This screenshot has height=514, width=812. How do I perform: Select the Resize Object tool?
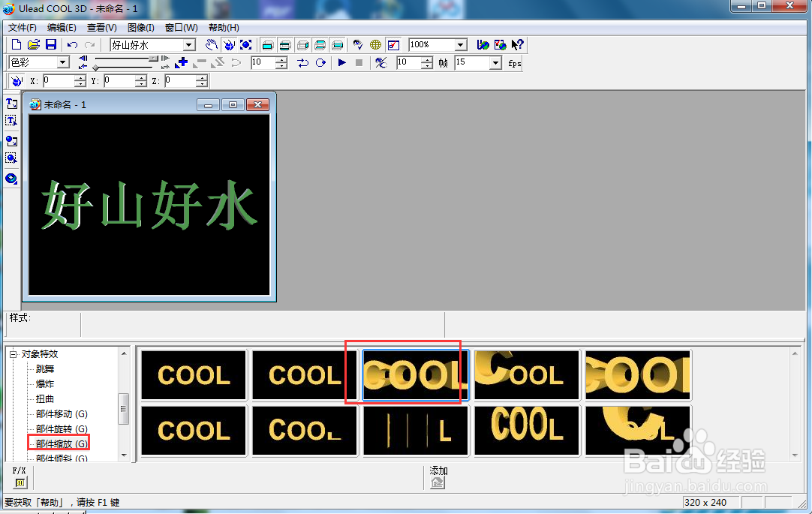pyautogui.click(x=246, y=45)
